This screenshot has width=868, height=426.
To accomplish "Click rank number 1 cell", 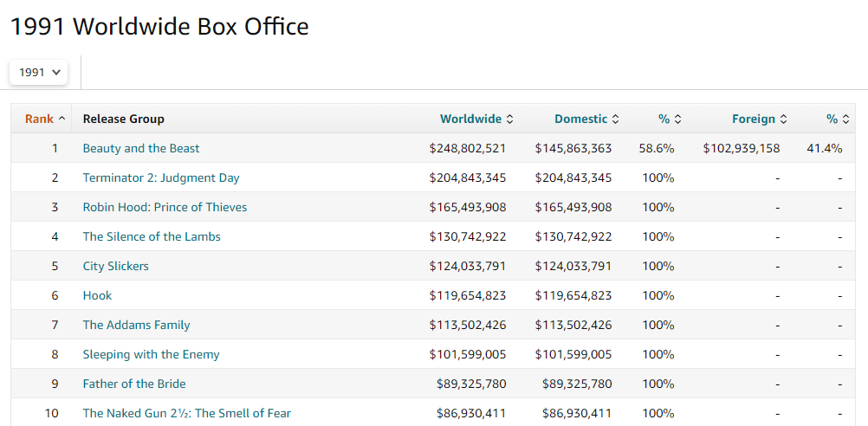I will point(55,148).
